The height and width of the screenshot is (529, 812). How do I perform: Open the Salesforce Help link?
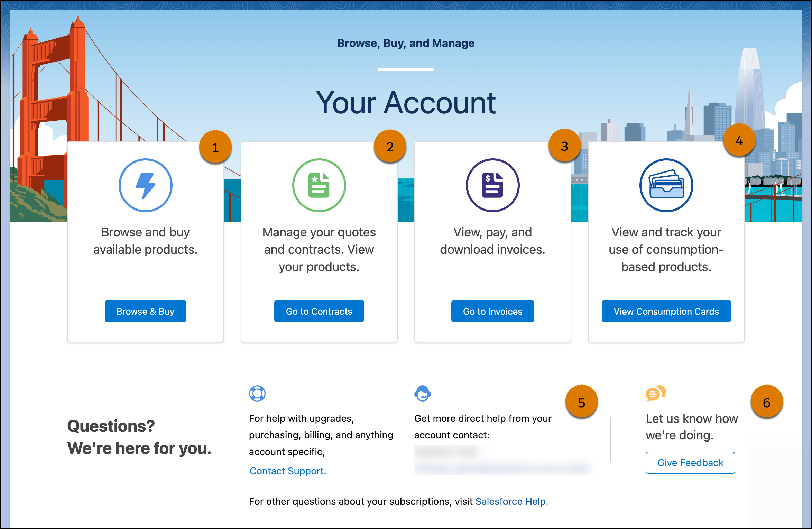tap(511, 501)
